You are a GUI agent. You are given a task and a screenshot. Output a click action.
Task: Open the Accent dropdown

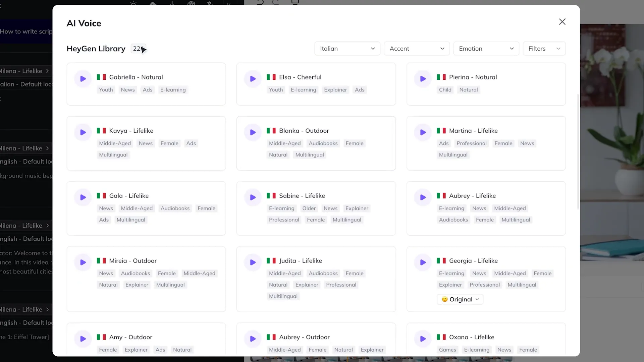417,49
